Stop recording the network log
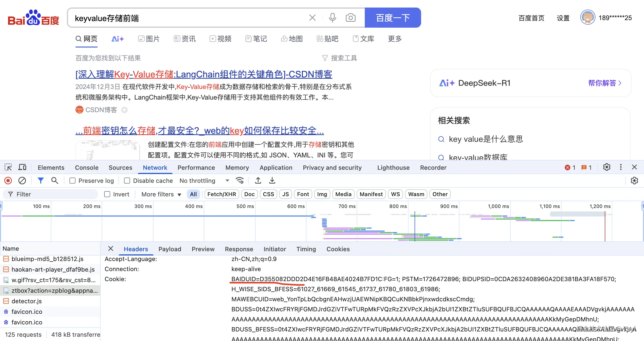Viewport: 644px width, 341px height. [8, 181]
